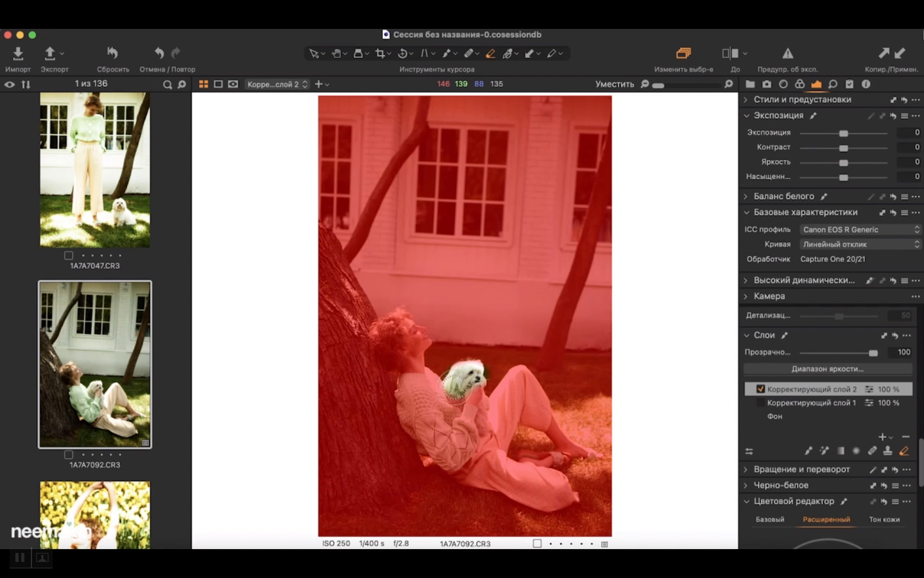
Task: Click the Диапазон яркости button
Action: point(827,369)
